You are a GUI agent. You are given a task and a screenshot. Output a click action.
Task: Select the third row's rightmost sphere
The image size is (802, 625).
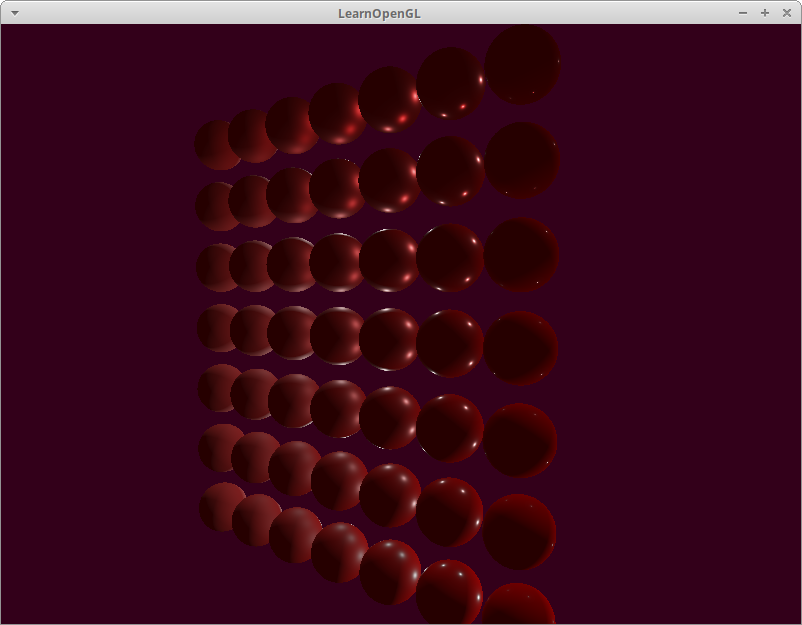pyautogui.click(x=522, y=254)
